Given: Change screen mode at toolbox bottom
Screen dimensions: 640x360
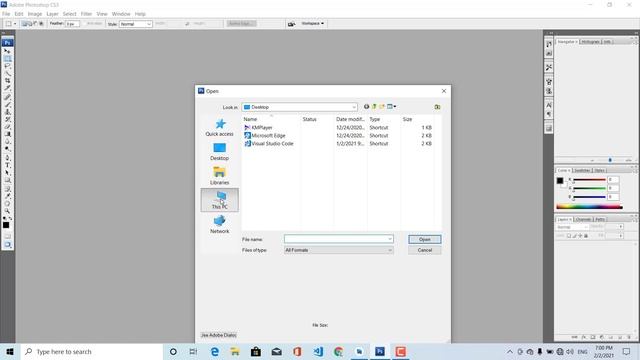Looking at the screenshot, I should [7, 244].
